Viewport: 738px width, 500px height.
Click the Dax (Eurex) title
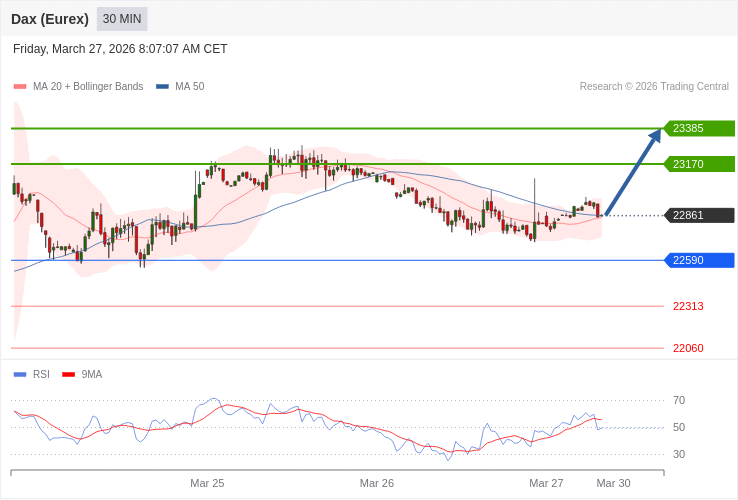click(50, 19)
